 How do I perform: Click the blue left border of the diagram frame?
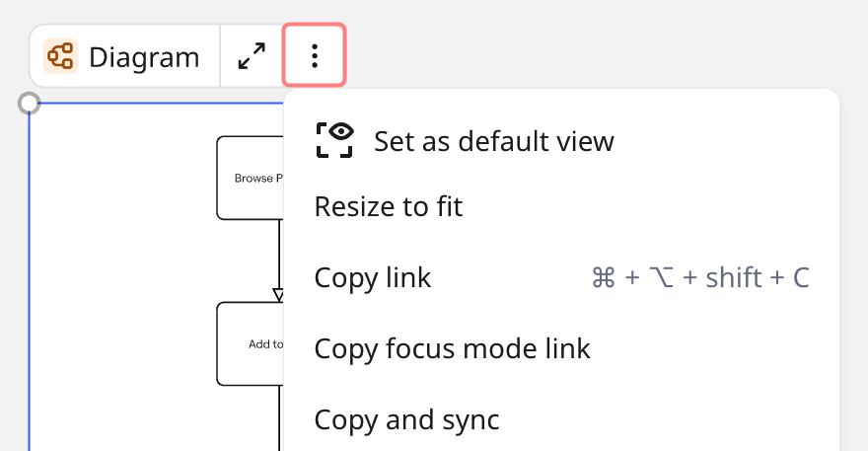pos(30,296)
